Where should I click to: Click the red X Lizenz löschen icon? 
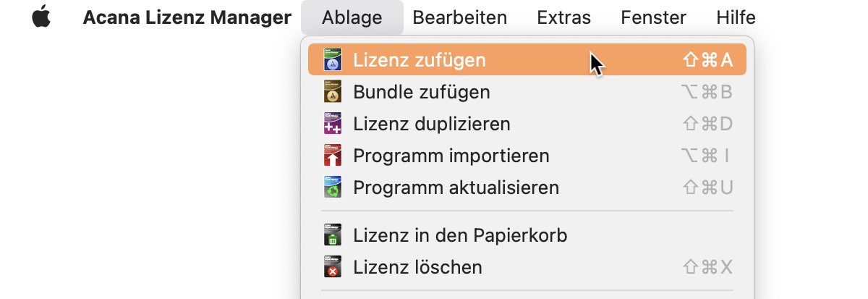coord(332,267)
